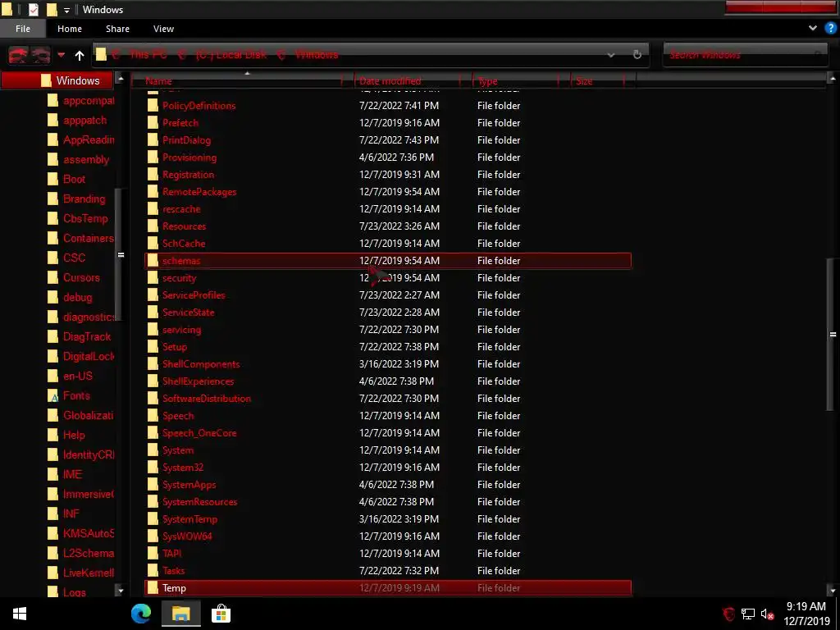Click the red dragon tray icon

click(x=728, y=614)
